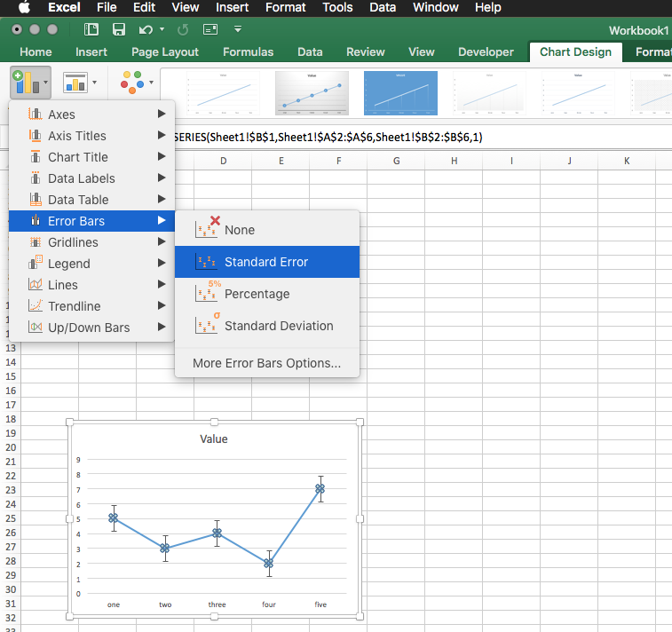Viewport: 672px width, 632px height.
Task: Open the Apple menu
Action: (25, 7)
